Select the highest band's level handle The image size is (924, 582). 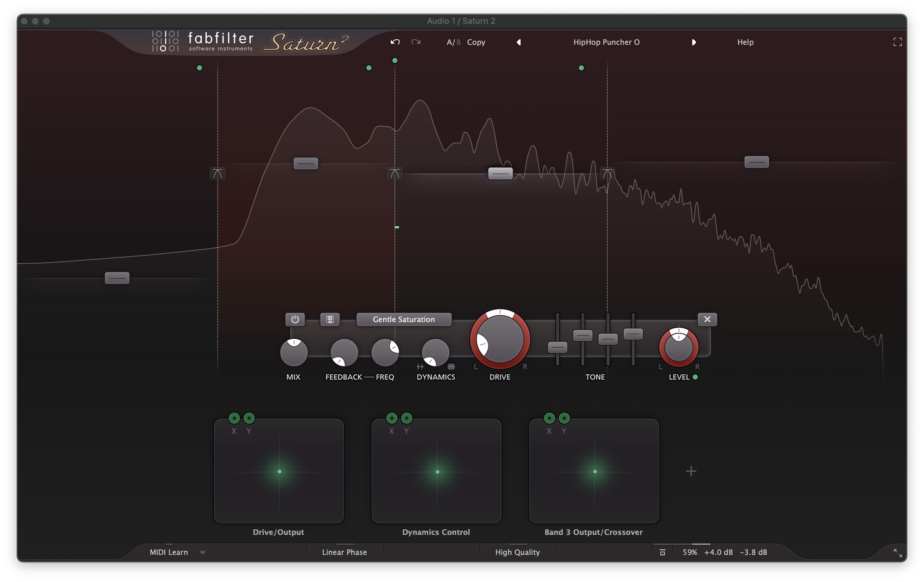click(x=757, y=162)
